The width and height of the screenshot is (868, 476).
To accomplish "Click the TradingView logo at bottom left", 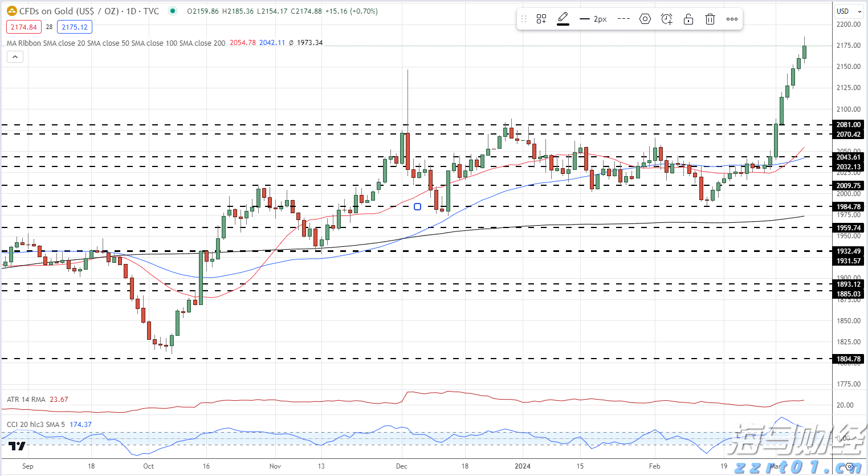I will pyautogui.click(x=17, y=446).
